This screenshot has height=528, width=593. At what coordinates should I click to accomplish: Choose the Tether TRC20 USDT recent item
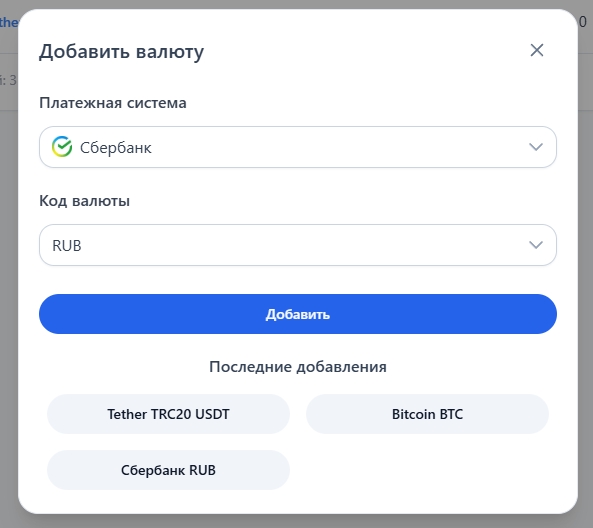pos(168,414)
